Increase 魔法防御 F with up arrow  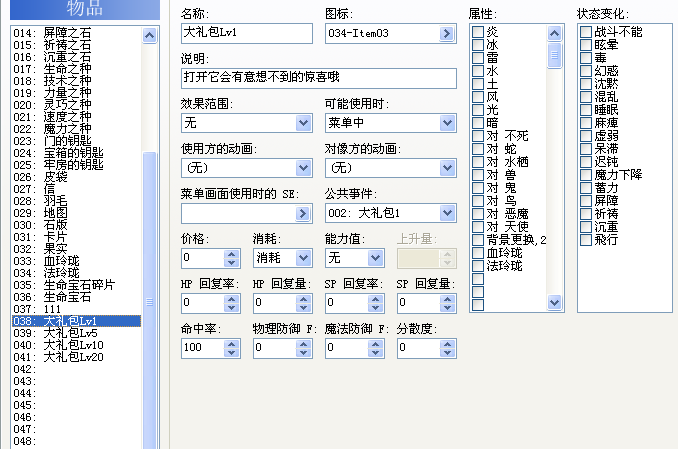click(x=376, y=344)
